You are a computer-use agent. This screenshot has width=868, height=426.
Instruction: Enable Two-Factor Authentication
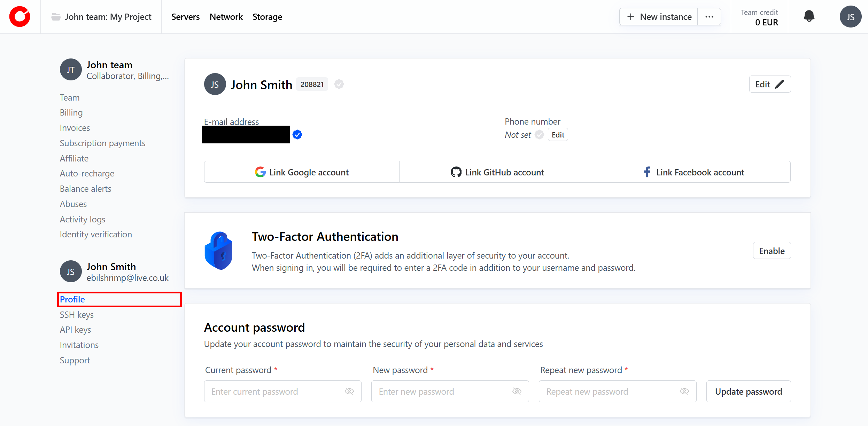[772, 251]
